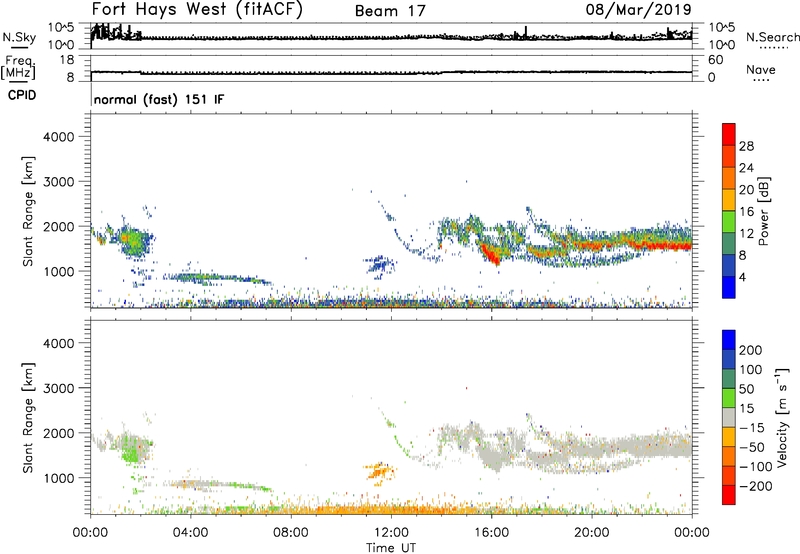Select the top blue Velocity segment above 200
The width and height of the screenshot is (800, 554).
pyautogui.click(x=729, y=340)
